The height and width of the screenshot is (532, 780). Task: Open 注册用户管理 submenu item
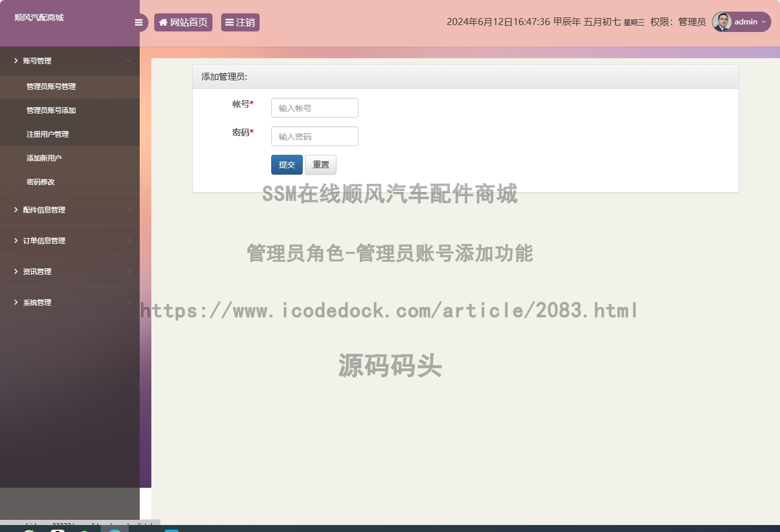point(70,134)
